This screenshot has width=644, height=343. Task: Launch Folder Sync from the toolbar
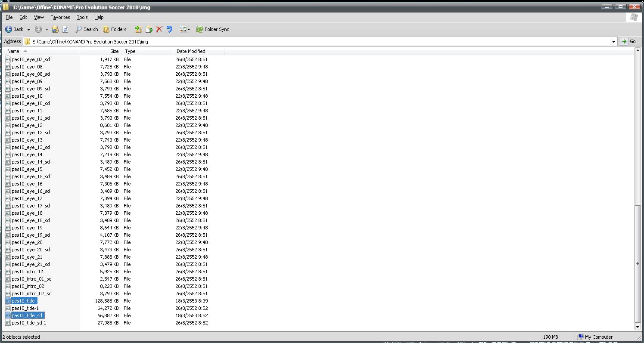tap(213, 29)
